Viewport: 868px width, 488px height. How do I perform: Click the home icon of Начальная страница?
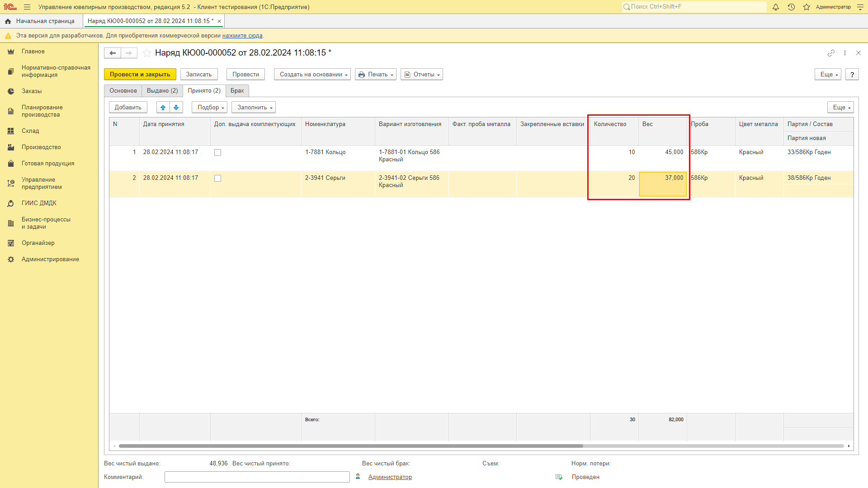(8, 21)
